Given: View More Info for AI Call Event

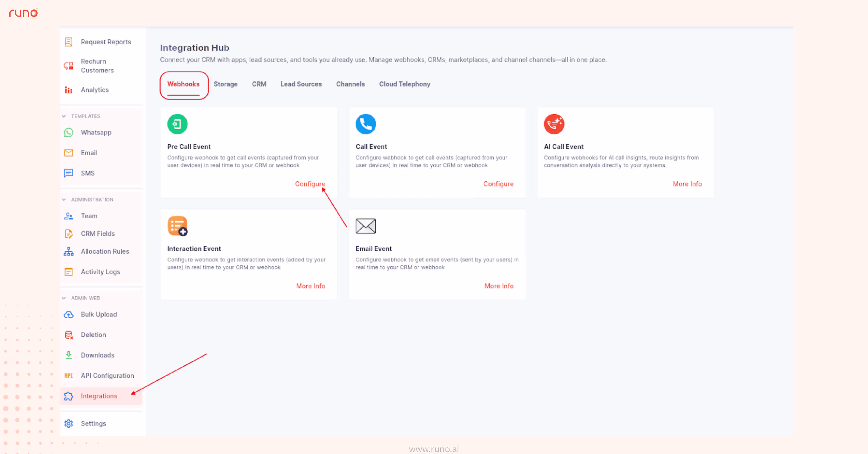Looking at the screenshot, I should (x=687, y=184).
